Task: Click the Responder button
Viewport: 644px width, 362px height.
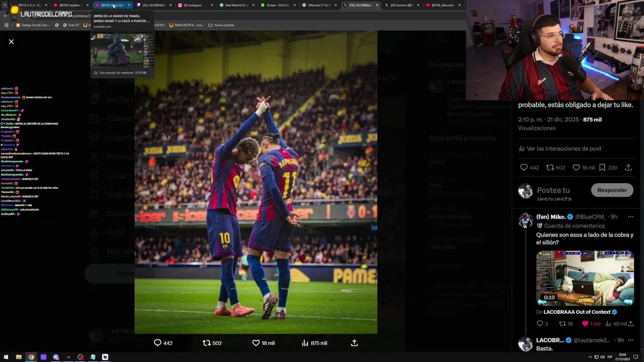Action: [x=612, y=190]
